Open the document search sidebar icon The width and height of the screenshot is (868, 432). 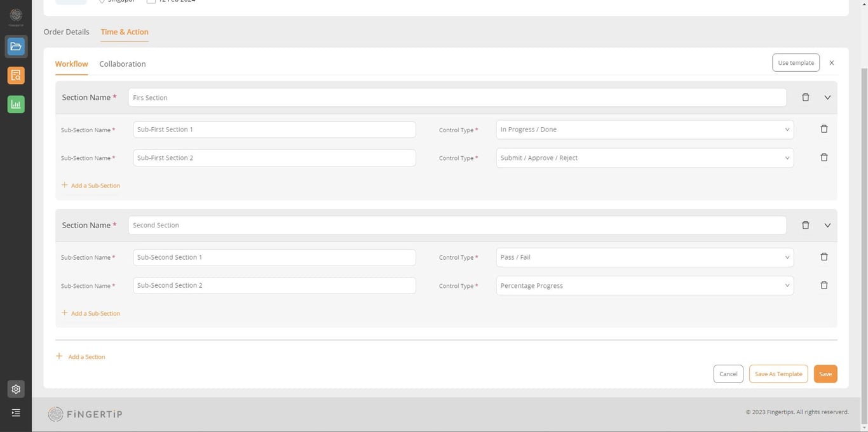pos(16,76)
